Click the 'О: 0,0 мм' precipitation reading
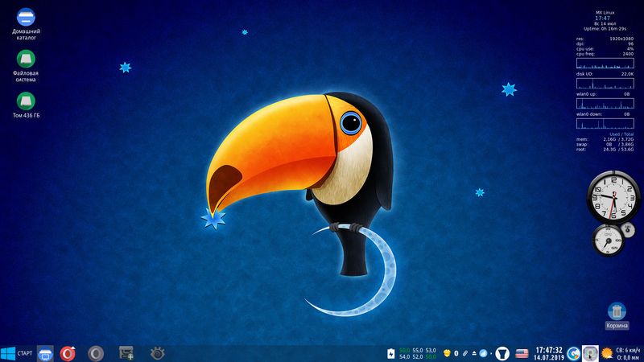 click(x=629, y=357)
